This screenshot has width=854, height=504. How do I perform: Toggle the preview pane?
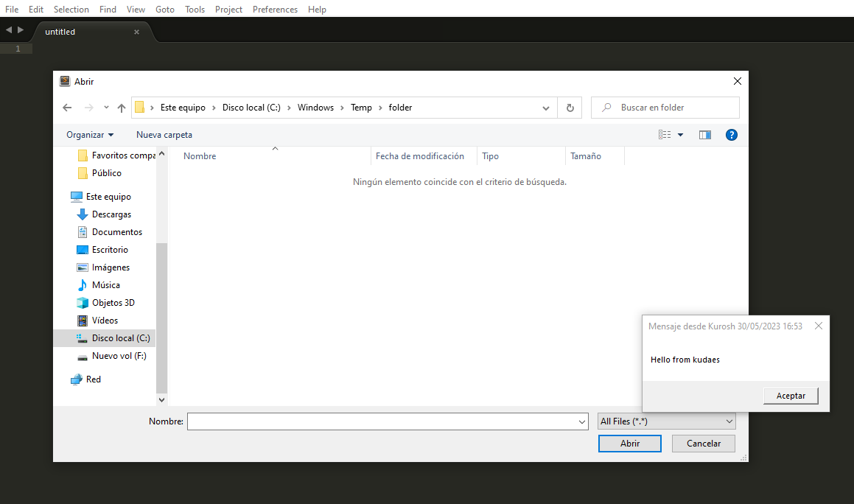click(x=704, y=135)
